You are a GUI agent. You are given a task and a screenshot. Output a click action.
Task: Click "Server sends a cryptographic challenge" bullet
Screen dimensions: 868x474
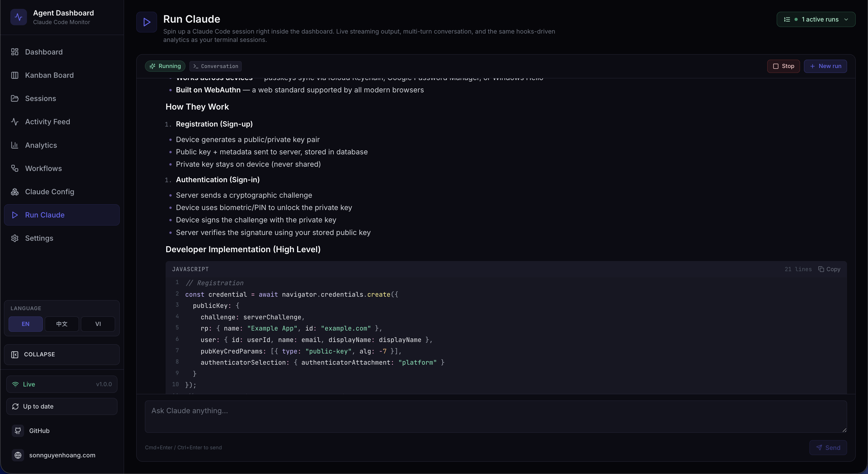tap(244, 195)
